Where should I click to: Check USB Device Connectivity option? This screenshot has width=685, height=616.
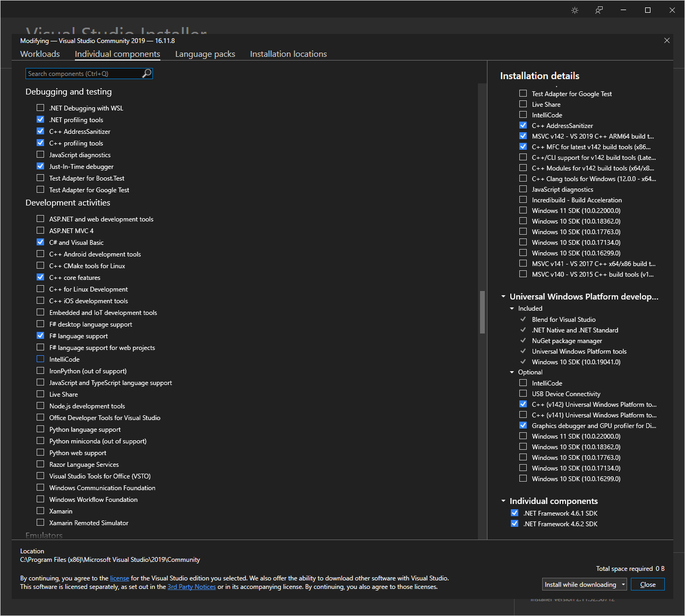click(523, 393)
